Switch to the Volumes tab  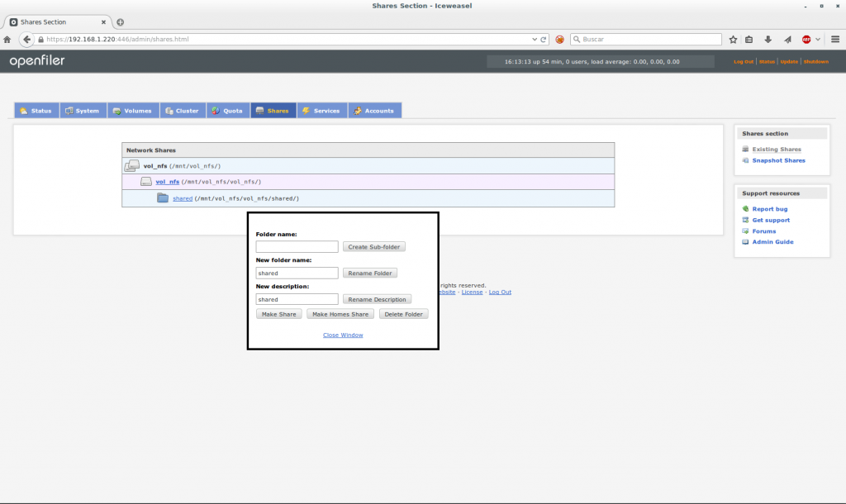coord(132,111)
